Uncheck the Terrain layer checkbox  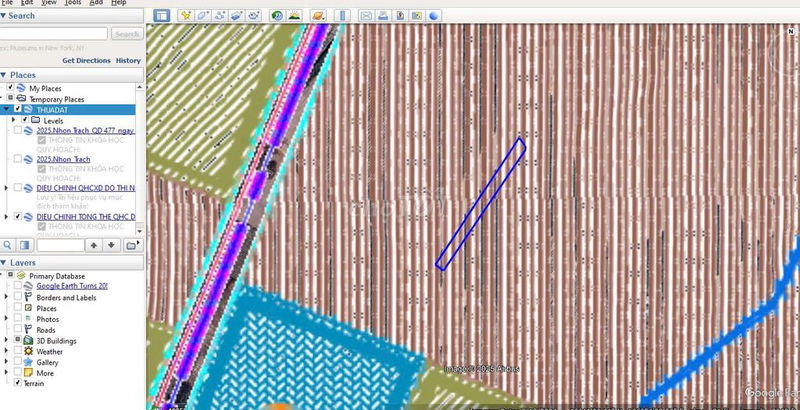[x=18, y=382]
